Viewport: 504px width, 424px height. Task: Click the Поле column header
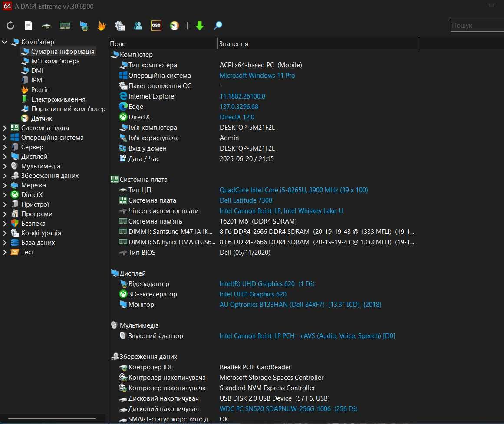coord(163,44)
